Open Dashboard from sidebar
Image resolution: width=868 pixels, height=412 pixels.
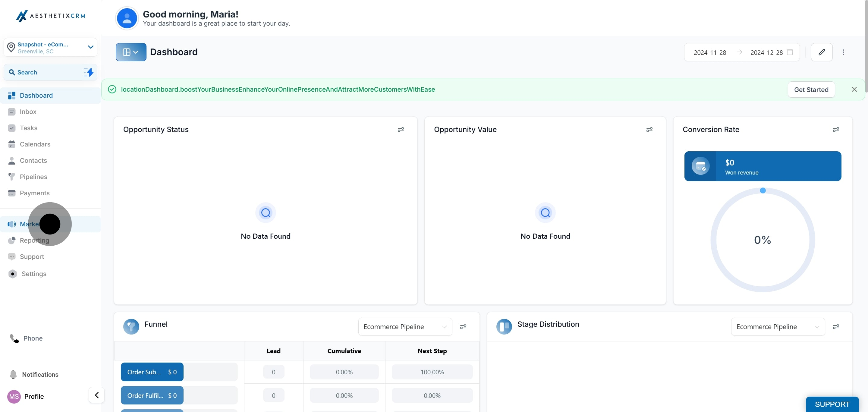coord(51,95)
